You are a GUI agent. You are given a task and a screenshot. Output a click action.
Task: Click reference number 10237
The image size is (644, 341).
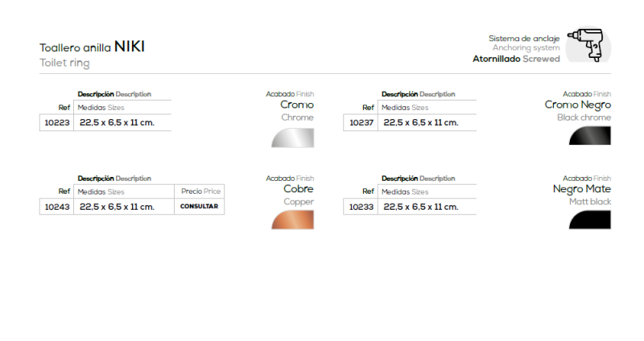[361, 123]
